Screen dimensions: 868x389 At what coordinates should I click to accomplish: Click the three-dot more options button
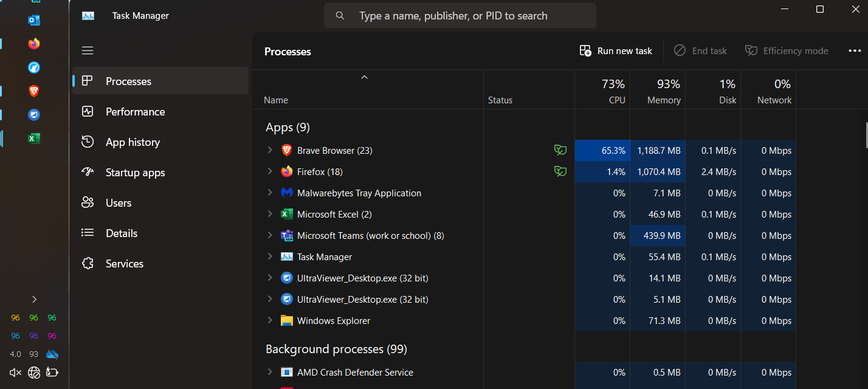tap(855, 51)
